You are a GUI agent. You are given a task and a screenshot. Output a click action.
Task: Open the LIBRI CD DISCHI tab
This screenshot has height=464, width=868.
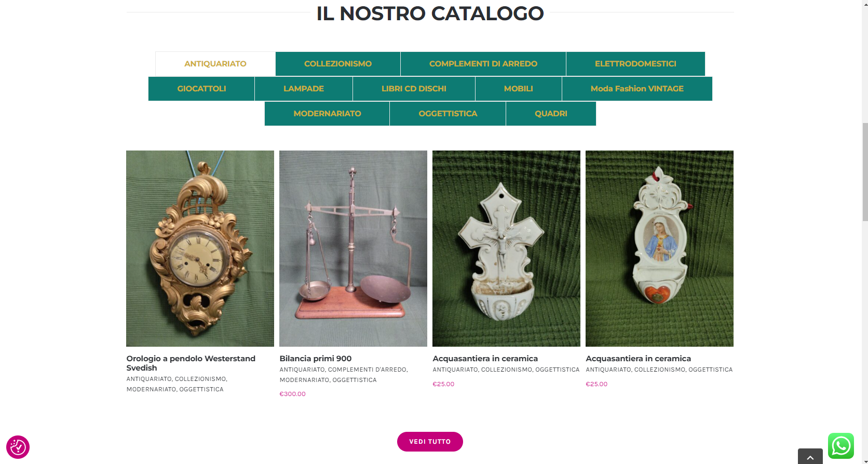click(x=414, y=89)
